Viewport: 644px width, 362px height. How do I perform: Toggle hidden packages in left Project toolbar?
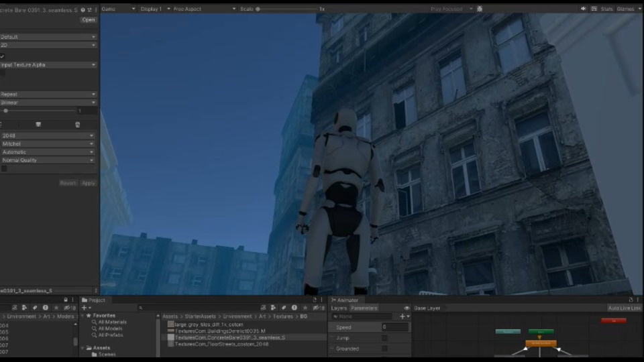pos(69,308)
